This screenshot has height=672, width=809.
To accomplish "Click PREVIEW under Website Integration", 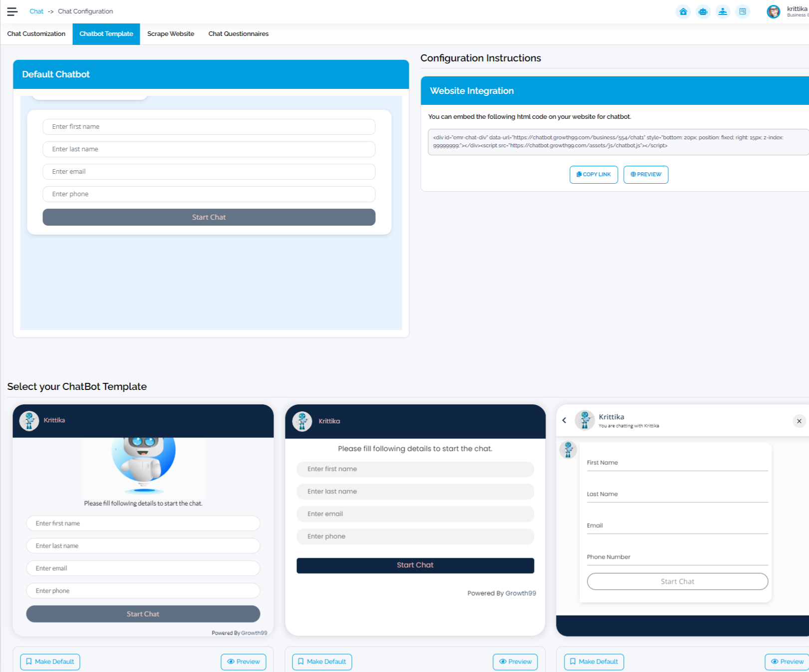I will 646,175.
